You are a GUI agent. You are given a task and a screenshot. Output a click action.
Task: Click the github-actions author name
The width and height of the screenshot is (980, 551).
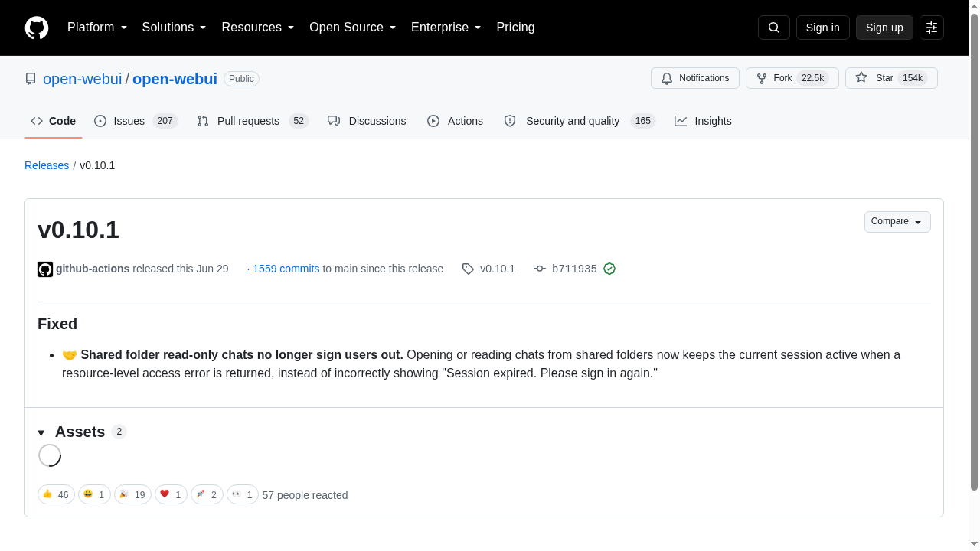[x=93, y=269]
